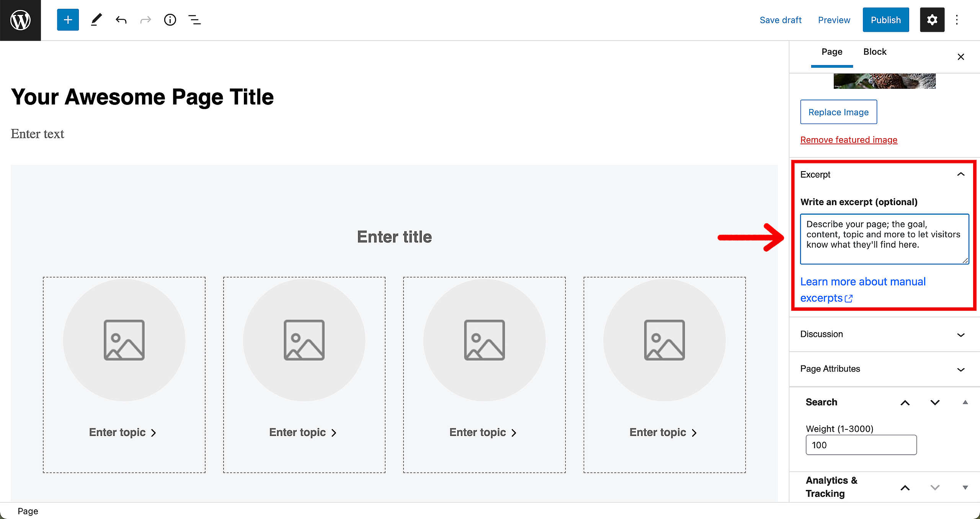
Task: Click the Redo arrow icon
Action: [145, 20]
